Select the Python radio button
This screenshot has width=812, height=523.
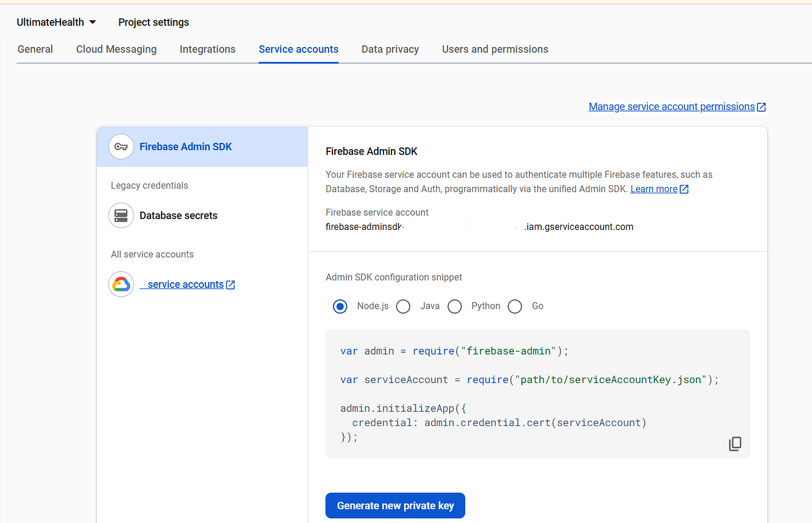click(455, 306)
